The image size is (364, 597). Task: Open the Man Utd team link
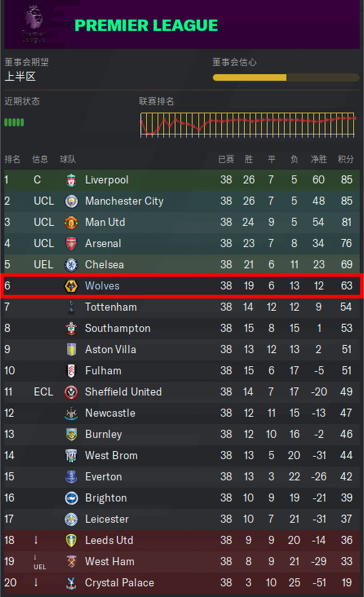(x=105, y=222)
